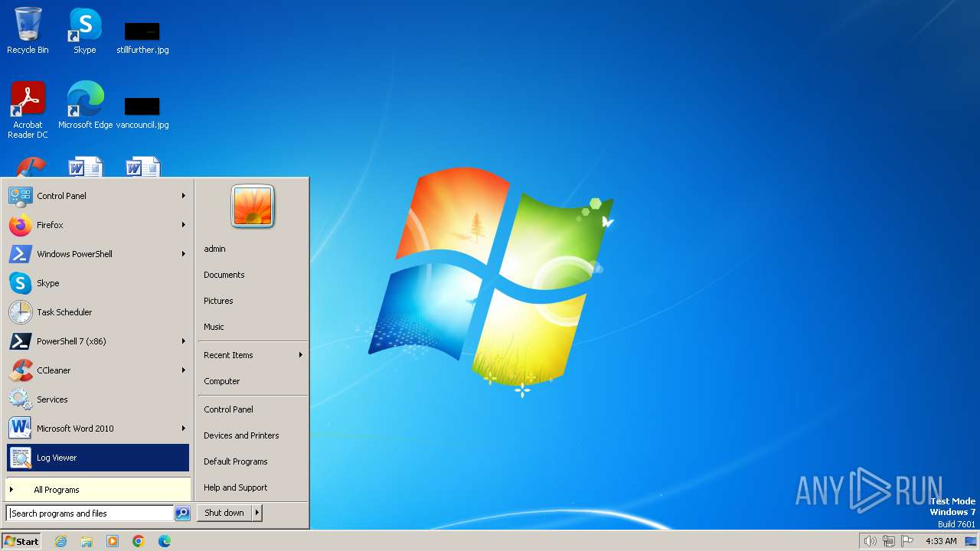The image size is (980, 551).
Task: Click the volume speaker tray icon
Action: coord(870,541)
